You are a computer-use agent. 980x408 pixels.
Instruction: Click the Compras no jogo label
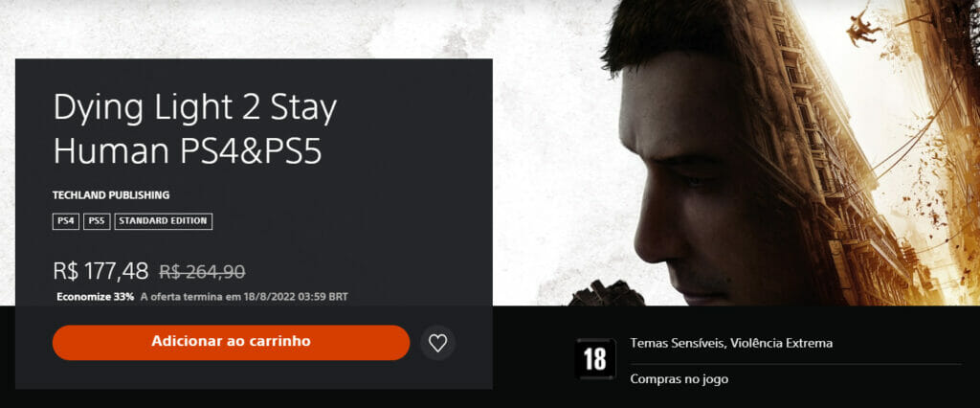pyautogui.click(x=679, y=379)
